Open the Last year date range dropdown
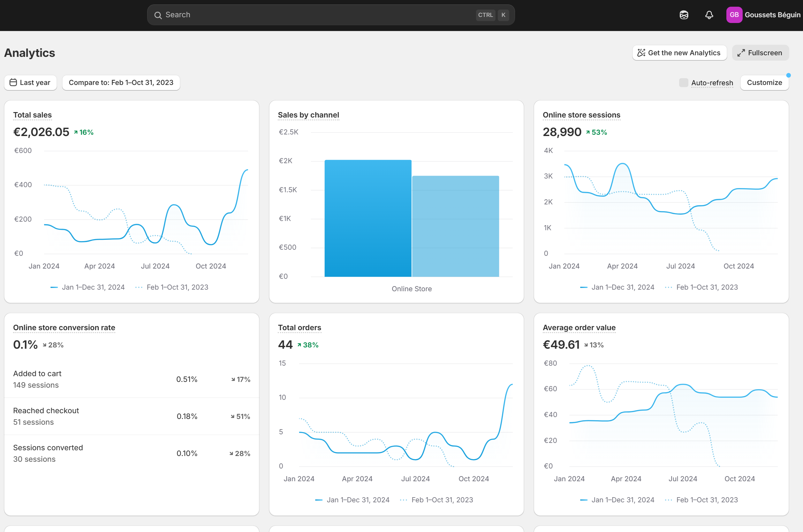Screen dimensions: 803x532 31,82
